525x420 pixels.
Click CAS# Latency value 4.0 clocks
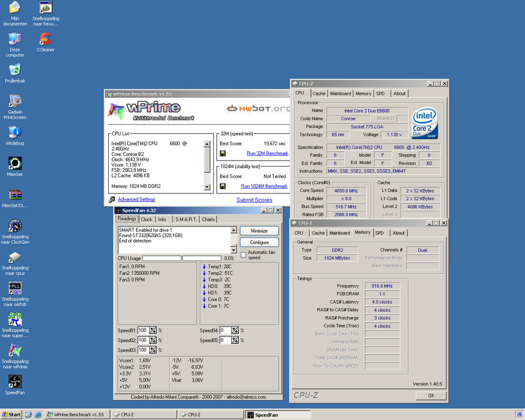click(x=382, y=302)
